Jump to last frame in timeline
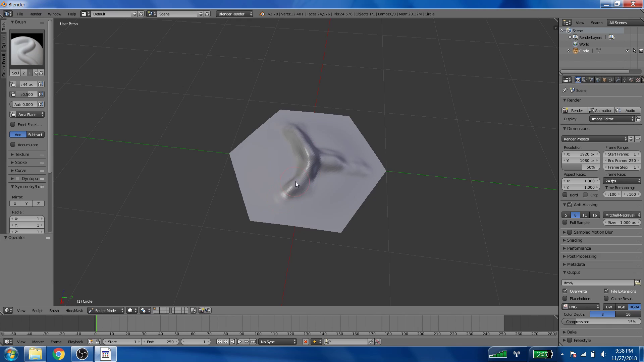This screenshot has width=644, height=362. click(253, 342)
